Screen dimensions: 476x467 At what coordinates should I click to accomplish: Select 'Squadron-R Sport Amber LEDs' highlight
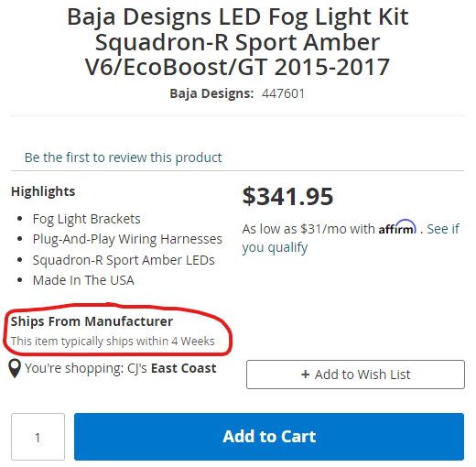pyautogui.click(x=124, y=260)
